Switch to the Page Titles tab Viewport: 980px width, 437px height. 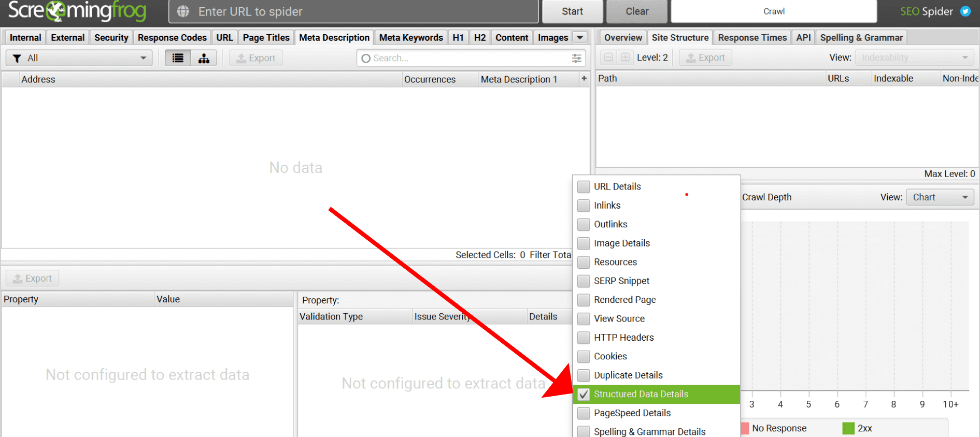pos(266,37)
